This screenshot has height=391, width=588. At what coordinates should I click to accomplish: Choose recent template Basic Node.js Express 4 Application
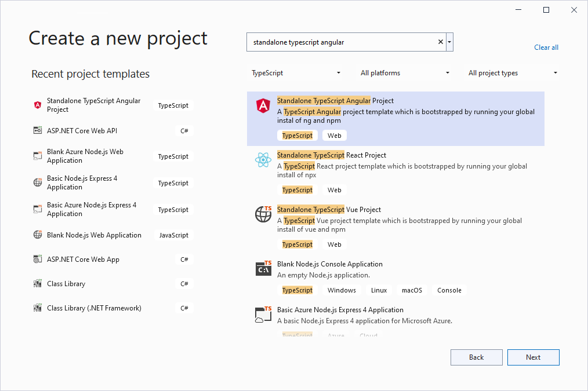[112, 183]
